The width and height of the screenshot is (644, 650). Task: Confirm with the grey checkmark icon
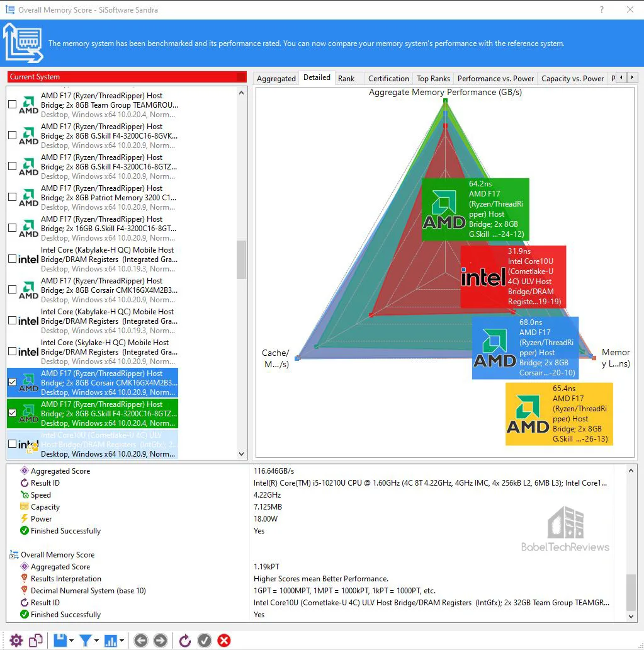205,641
